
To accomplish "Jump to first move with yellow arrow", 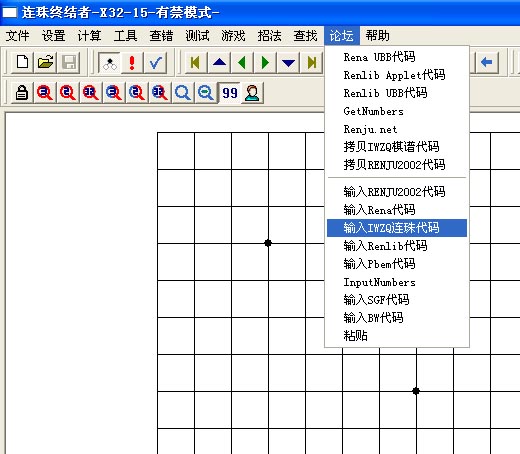I will coord(196,62).
